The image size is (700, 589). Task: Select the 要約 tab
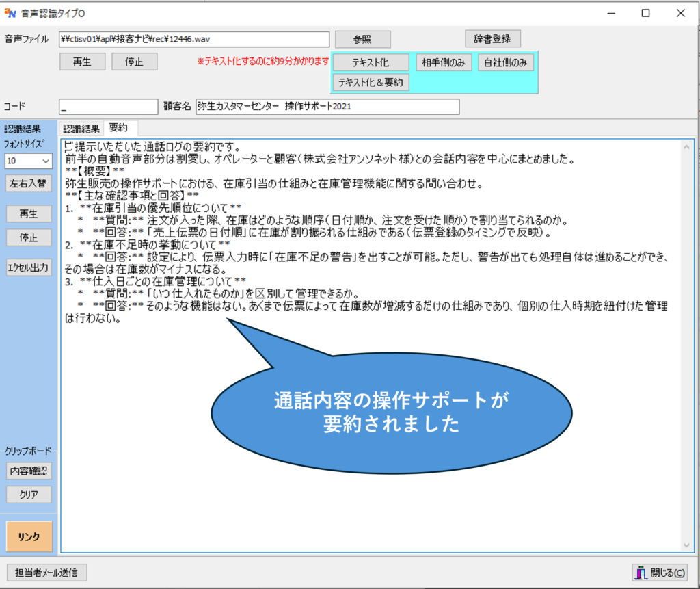(118, 128)
